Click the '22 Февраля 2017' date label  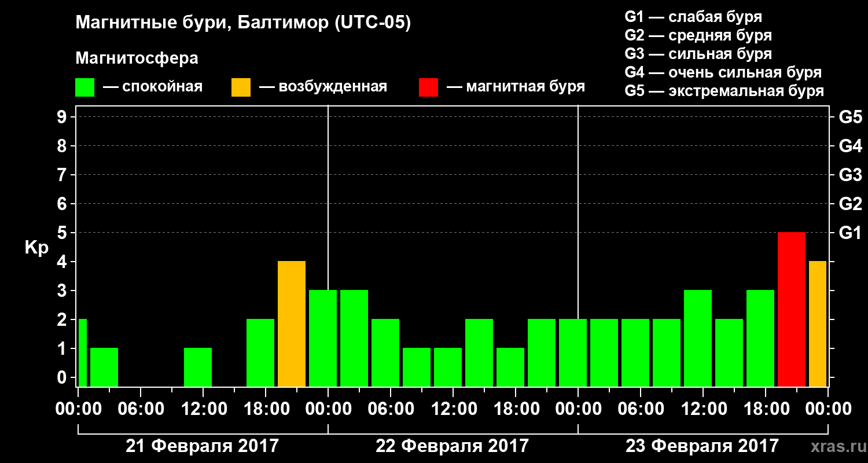[x=453, y=446]
